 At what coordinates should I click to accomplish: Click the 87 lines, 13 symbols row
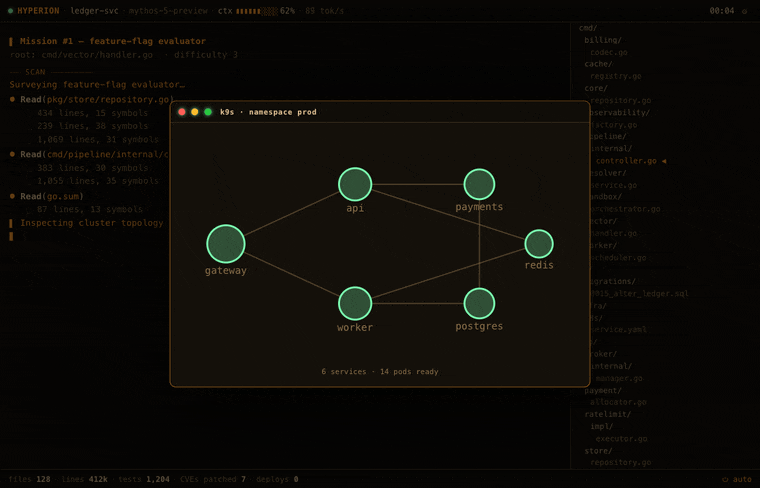pyautogui.click(x=90, y=209)
